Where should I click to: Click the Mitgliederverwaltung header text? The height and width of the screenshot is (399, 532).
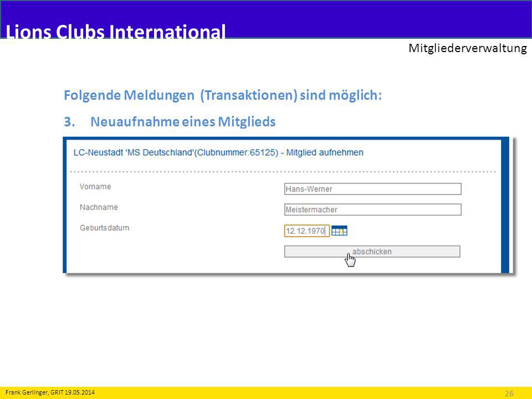point(468,48)
